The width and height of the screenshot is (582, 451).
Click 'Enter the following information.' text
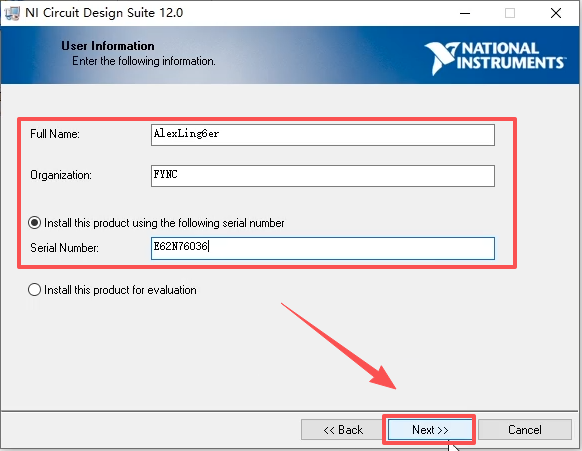tap(144, 61)
